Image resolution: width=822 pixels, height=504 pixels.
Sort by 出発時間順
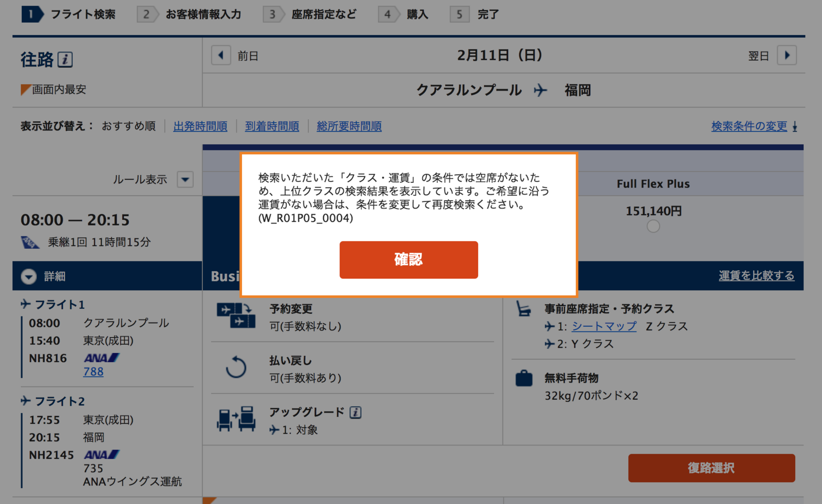(200, 126)
